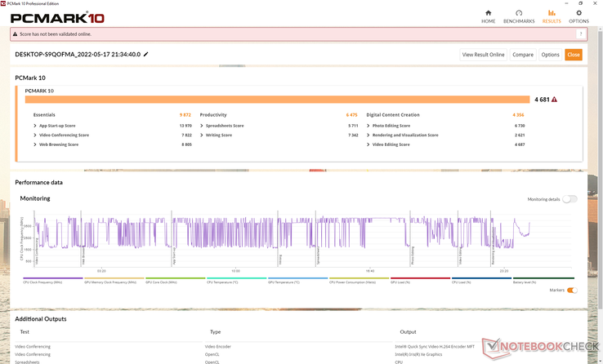Click View Result Online button
Screen dimensions: 603x364
tap(483, 55)
